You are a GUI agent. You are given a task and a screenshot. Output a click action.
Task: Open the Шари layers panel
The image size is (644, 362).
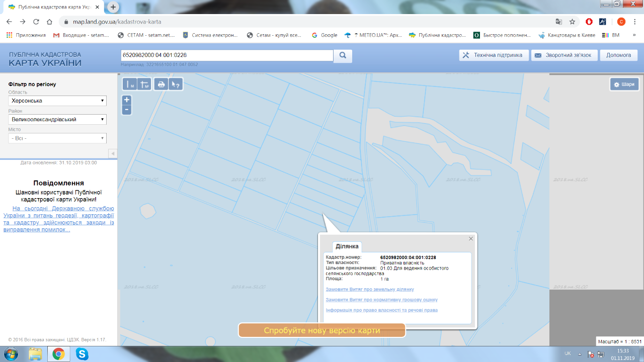click(624, 84)
